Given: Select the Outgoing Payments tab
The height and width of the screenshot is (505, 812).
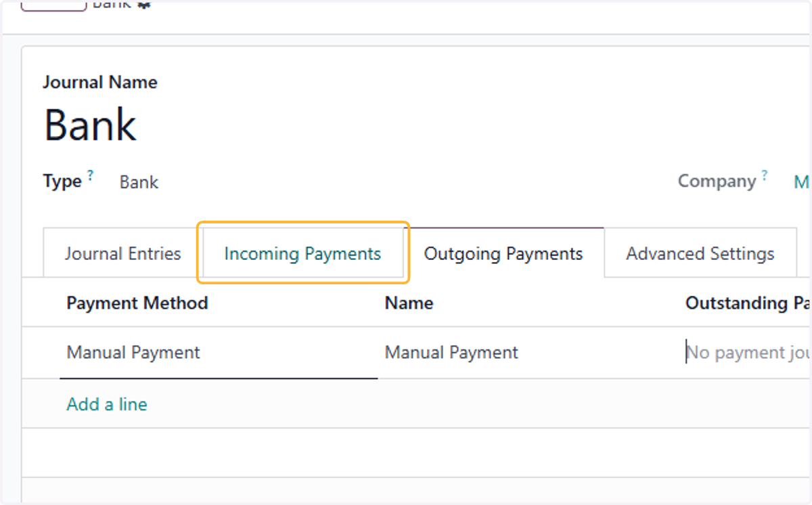Looking at the screenshot, I should click(x=503, y=253).
